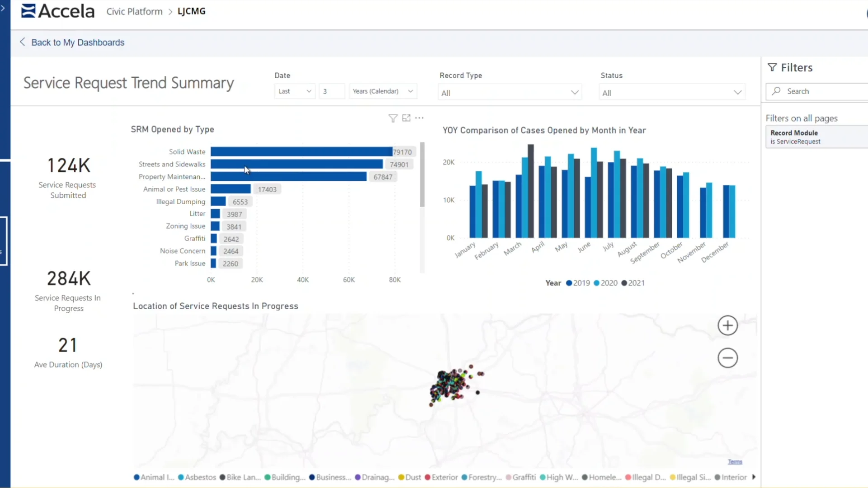The width and height of the screenshot is (868, 488).
Task: Click the 79170 data label
Action: point(402,152)
